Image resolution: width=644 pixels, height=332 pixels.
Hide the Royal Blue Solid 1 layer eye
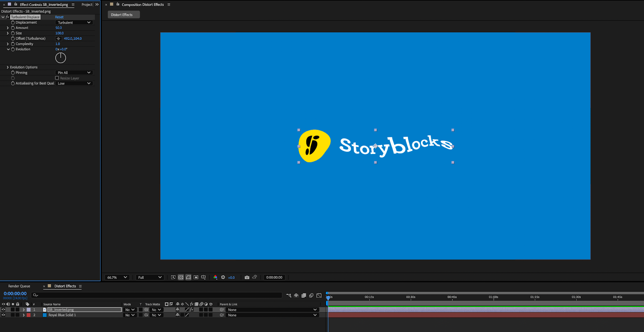tap(4, 315)
